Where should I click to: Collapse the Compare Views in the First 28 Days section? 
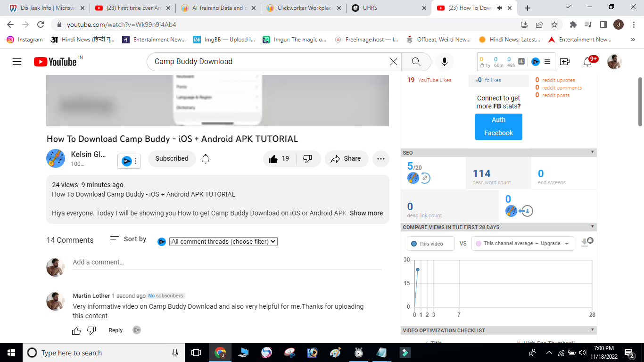592,227
